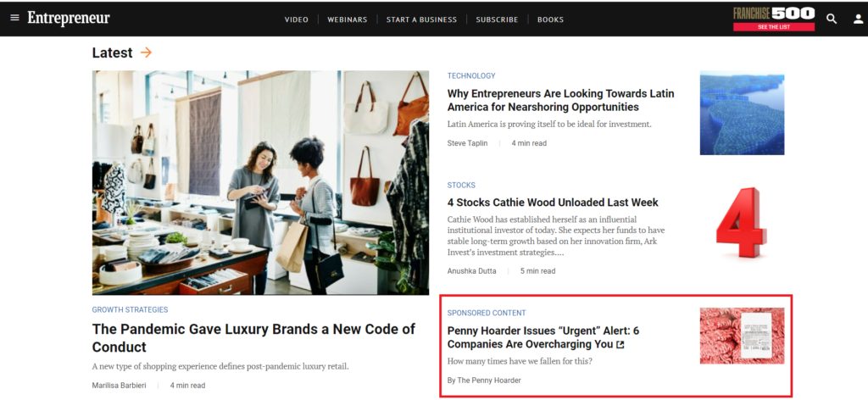
Task: Open the Latest section heading link
Action: 113,53
